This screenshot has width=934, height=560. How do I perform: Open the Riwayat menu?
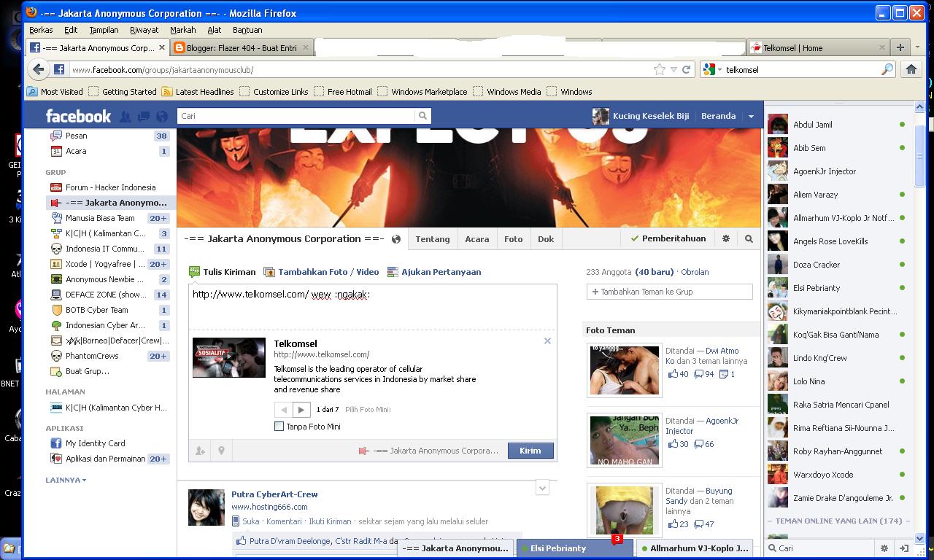[x=144, y=30]
